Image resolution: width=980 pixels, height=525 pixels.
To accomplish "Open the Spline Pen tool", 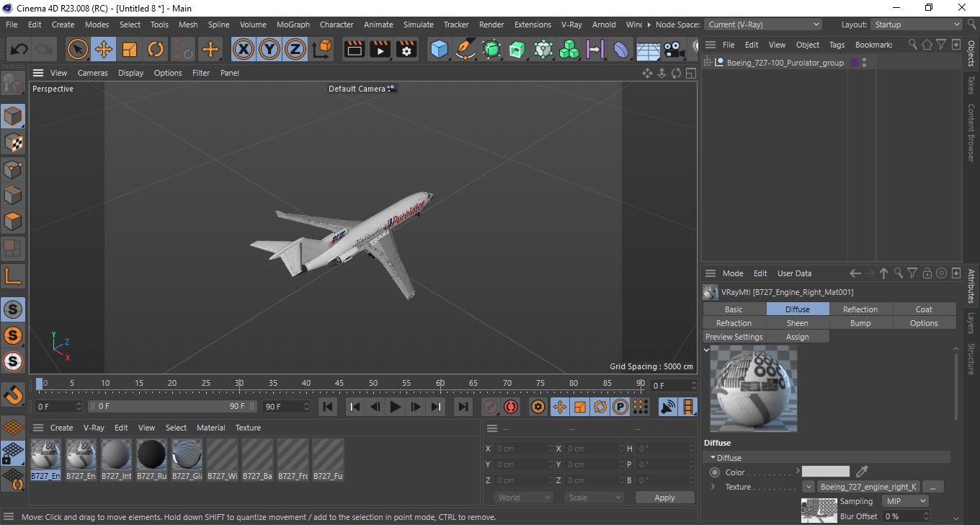I will pyautogui.click(x=465, y=50).
